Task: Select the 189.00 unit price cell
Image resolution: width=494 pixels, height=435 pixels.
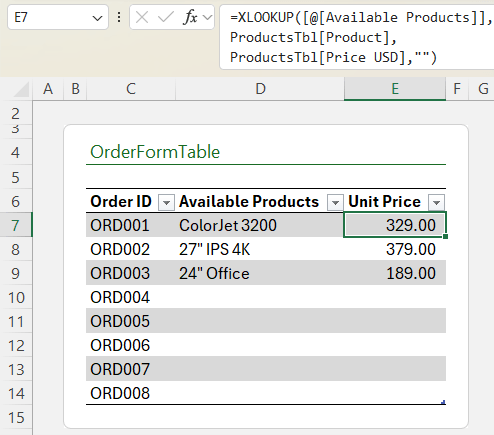Action: 395,273
